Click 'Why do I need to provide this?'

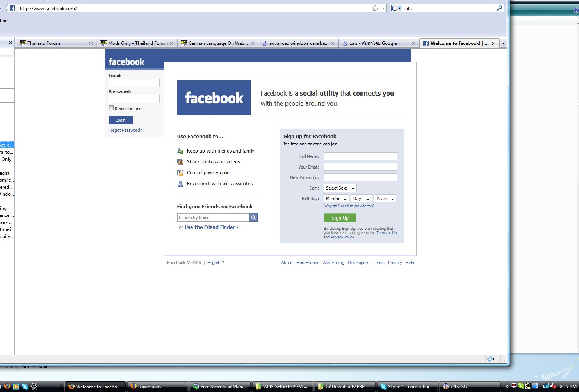[x=349, y=206]
